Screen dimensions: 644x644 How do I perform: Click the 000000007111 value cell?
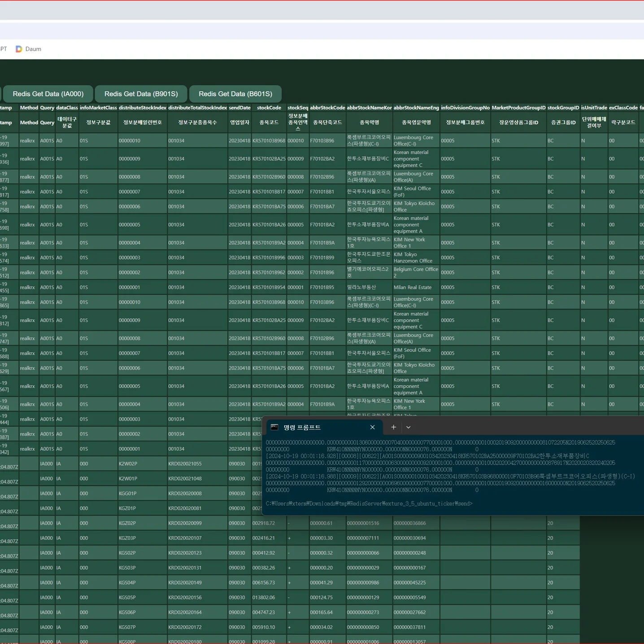tap(369, 538)
